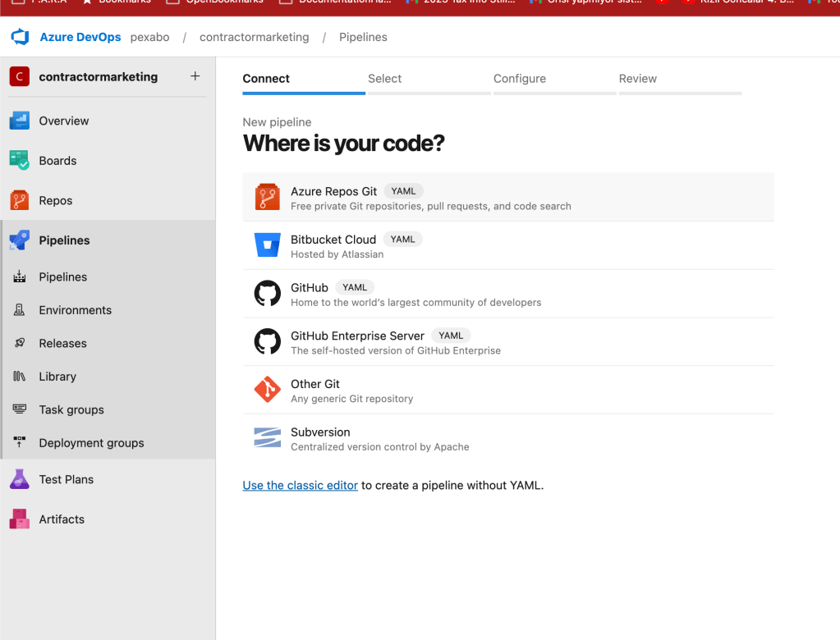Viewport: 840px width, 640px height.
Task: Choose GitHub Enterprise Server source
Action: (x=508, y=342)
